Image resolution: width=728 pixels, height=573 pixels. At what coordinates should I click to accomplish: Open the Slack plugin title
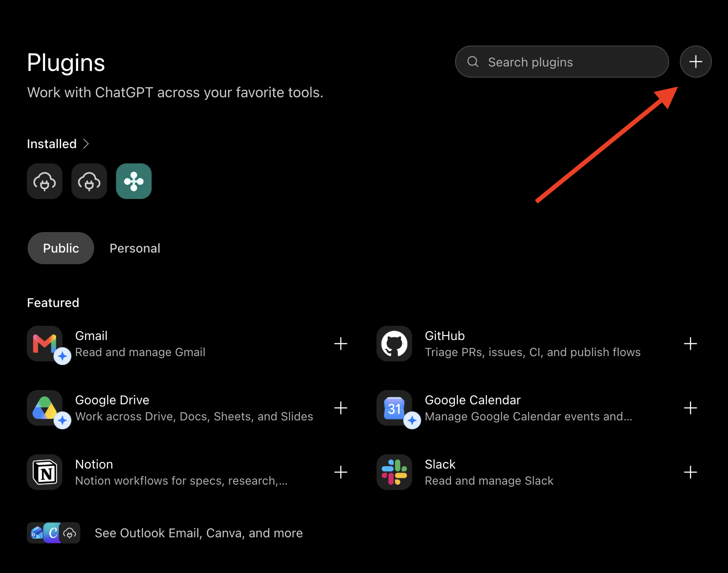click(x=440, y=464)
